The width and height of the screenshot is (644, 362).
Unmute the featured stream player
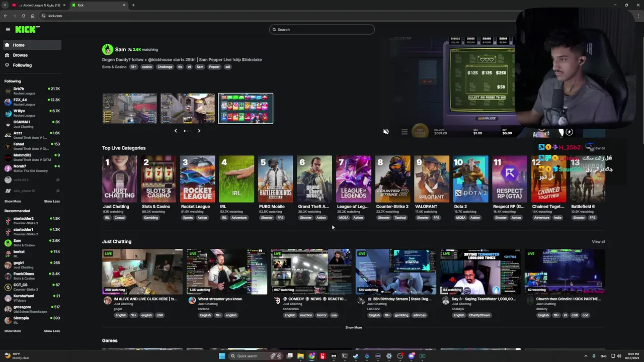(386, 132)
